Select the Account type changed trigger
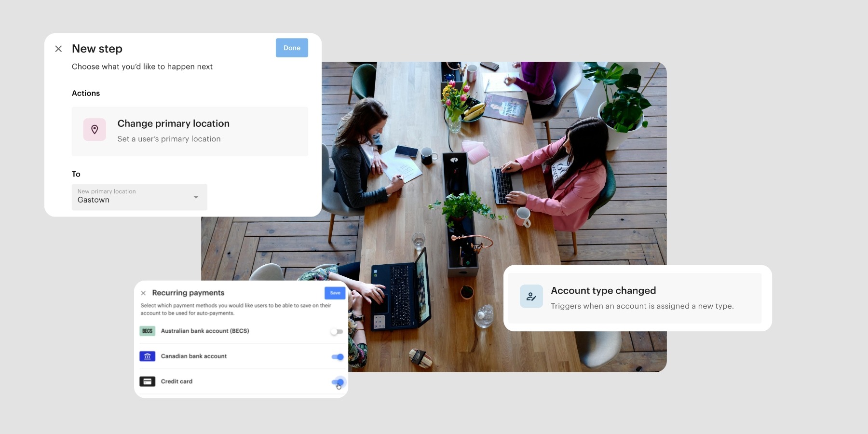Viewport: 868px width, 434px height. pos(635,298)
